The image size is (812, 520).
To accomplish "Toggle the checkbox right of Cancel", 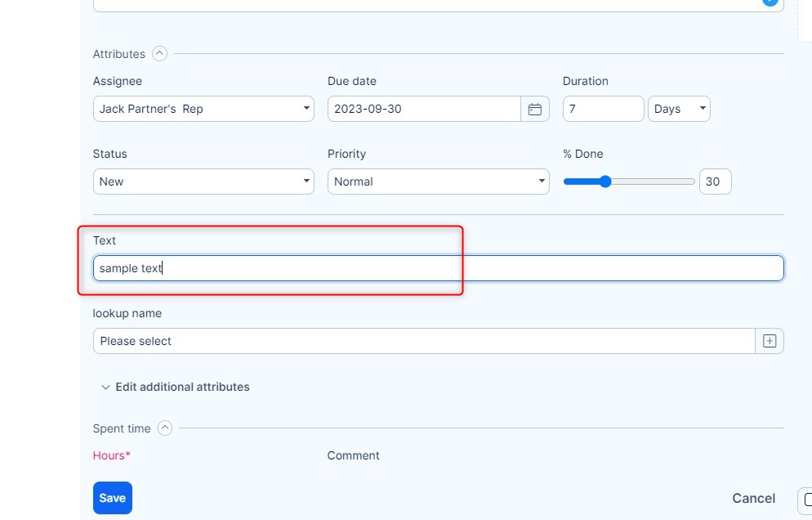I will (807, 499).
